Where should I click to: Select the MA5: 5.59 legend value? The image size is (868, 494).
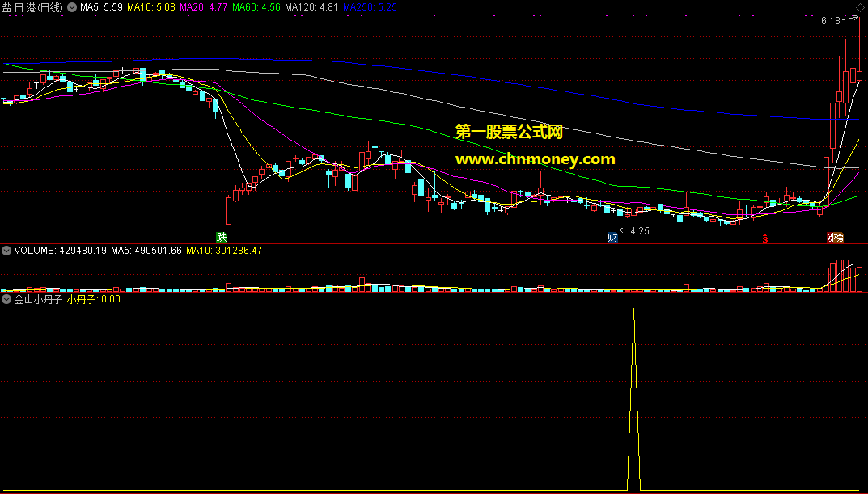102,7
